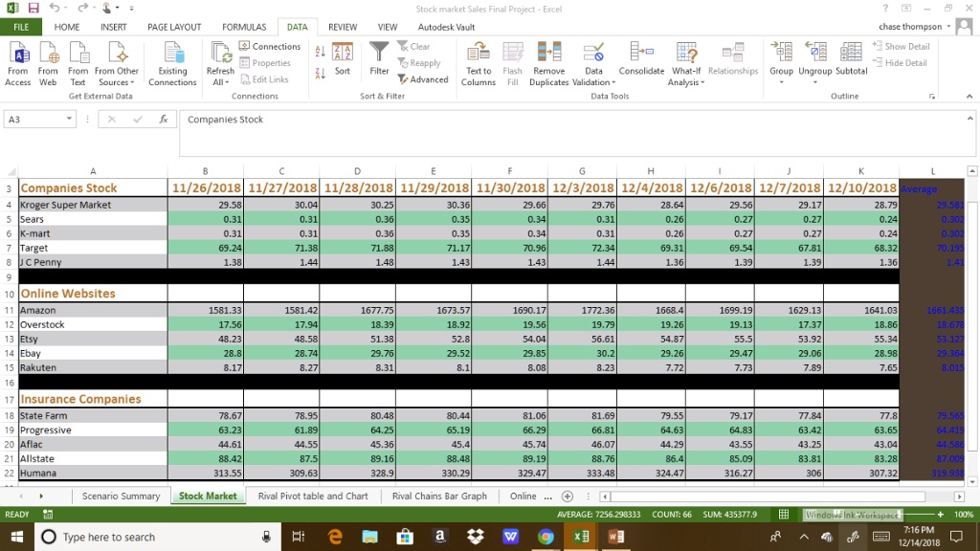Apply Flash Fill to the data

(512, 62)
